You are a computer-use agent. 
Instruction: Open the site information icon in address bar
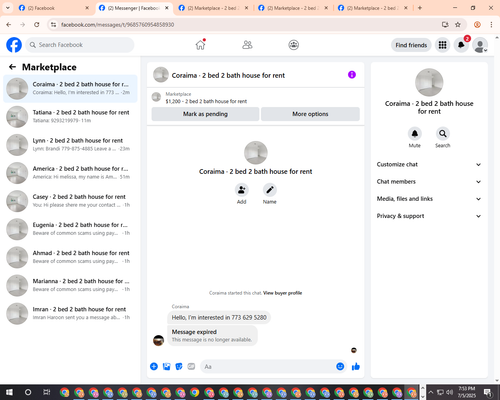(x=53, y=25)
